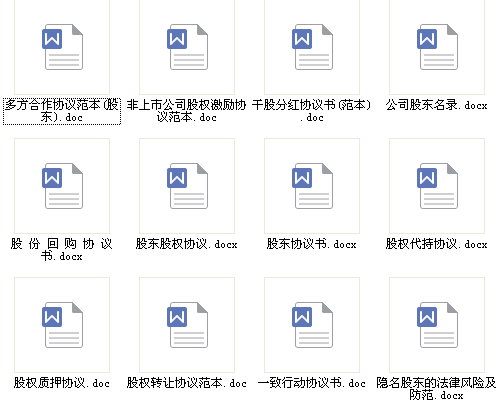This screenshot has height=405, width=498.
Task: Click the file name 隐名股东的法律风险及防范.docx
Action: 437,389
